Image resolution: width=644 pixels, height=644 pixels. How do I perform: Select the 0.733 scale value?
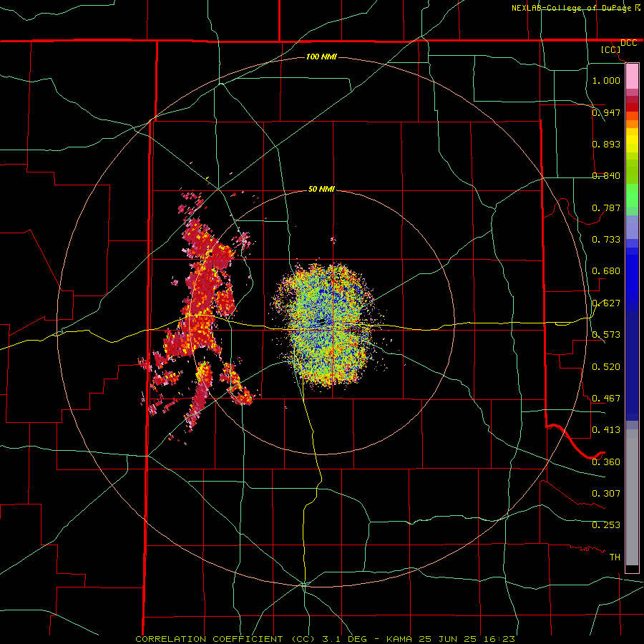pyautogui.click(x=606, y=240)
